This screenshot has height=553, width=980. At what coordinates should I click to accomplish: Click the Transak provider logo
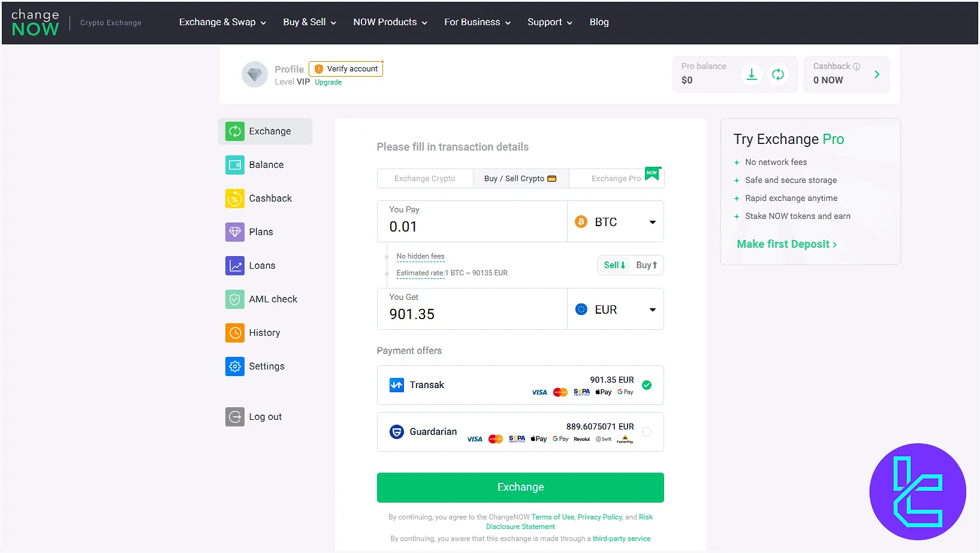[397, 385]
